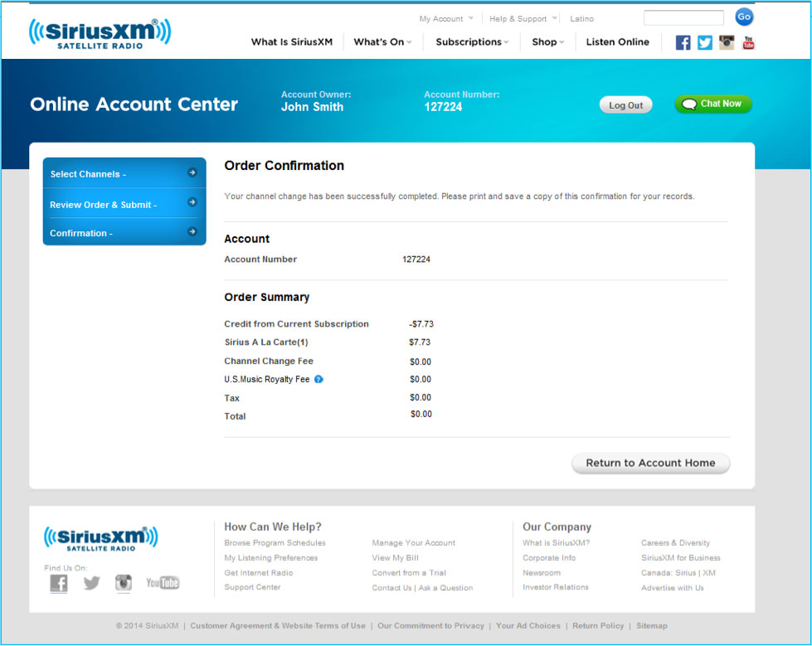
Task: Open the Return Policy link
Action: [598, 626]
